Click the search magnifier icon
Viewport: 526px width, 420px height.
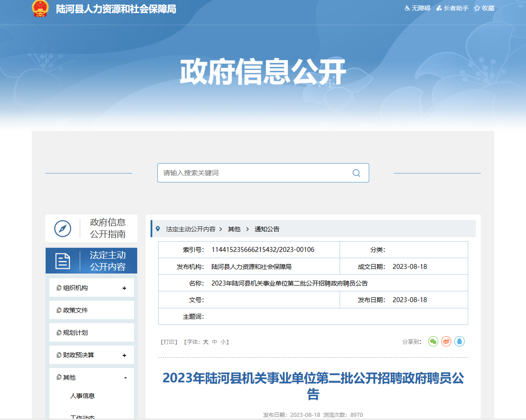click(x=356, y=173)
